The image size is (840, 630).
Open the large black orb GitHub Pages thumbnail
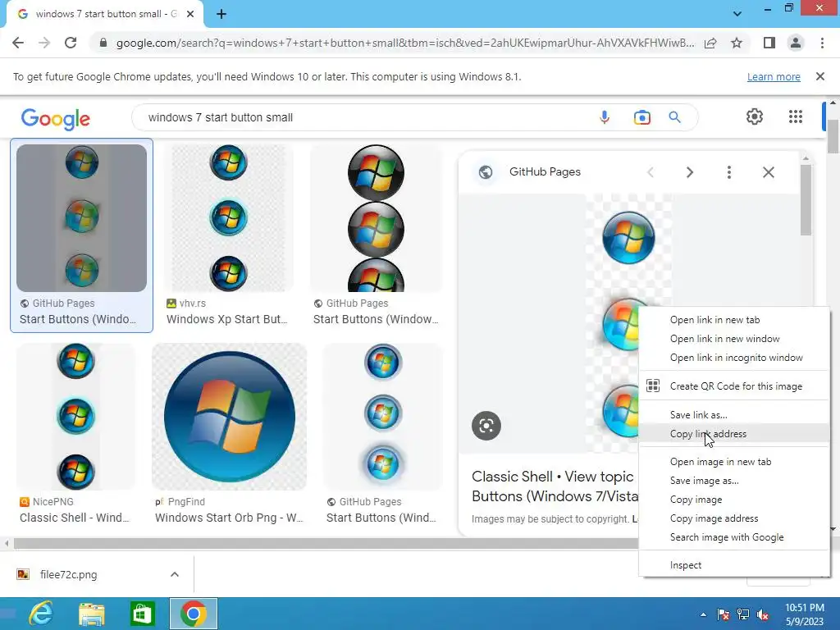click(x=376, y=218)
